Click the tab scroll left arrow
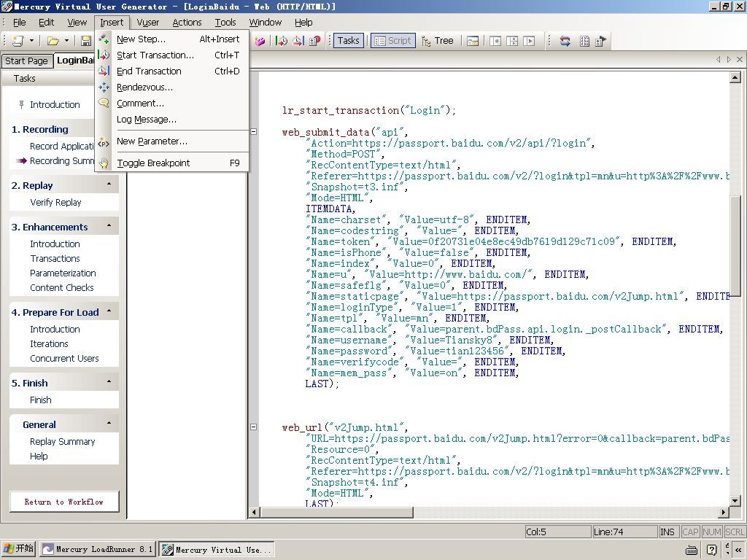This screenshot has height=560, width=747. 718,60
